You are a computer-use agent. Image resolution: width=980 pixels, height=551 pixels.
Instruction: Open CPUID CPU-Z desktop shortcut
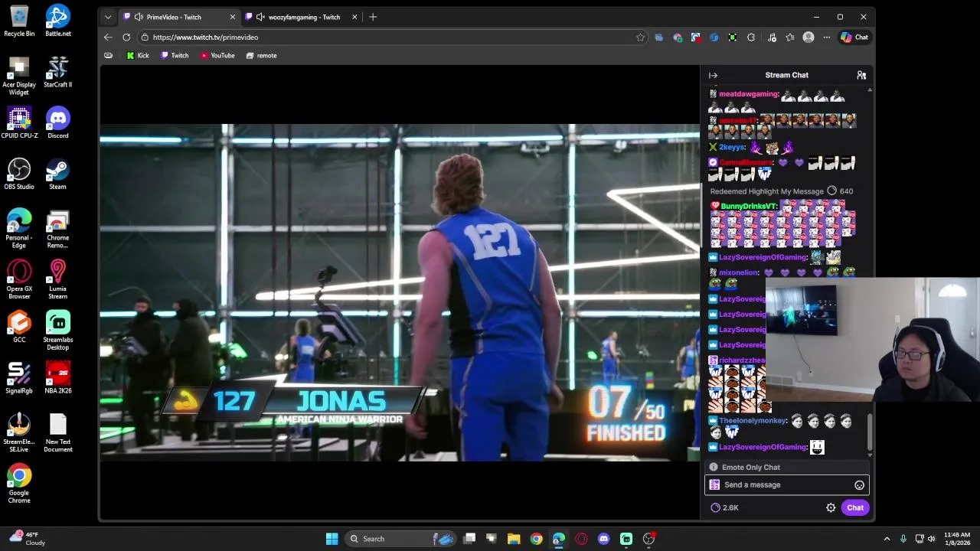pos(19,122)
